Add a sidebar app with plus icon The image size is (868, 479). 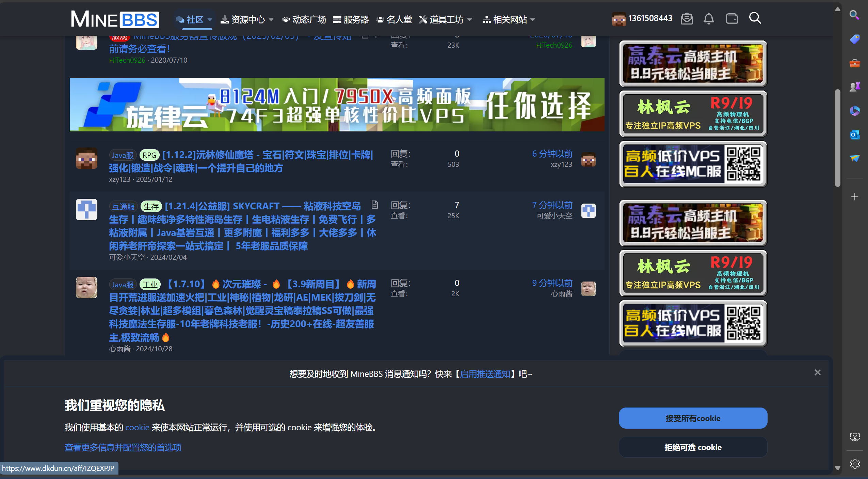tap(854, 197)
